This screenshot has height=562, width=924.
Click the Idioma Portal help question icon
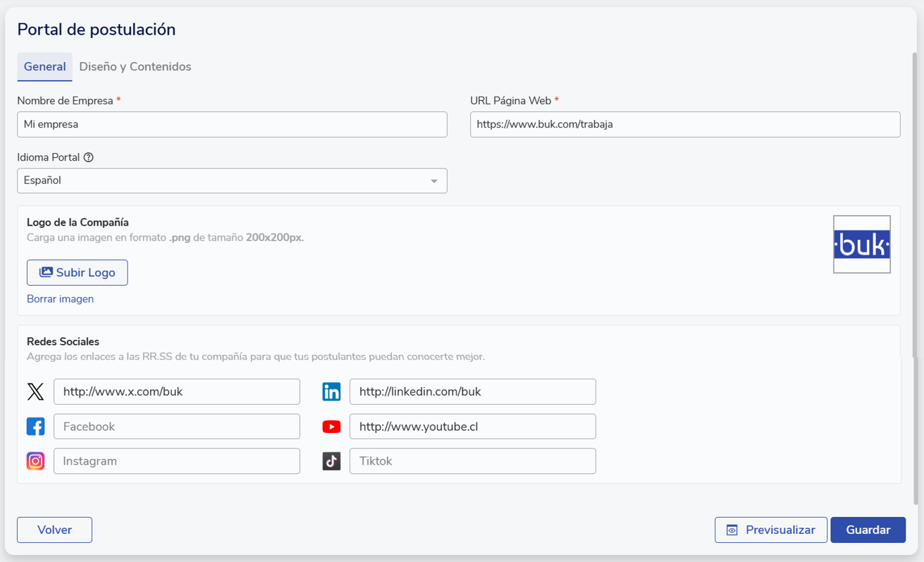(x=88, y=158)
